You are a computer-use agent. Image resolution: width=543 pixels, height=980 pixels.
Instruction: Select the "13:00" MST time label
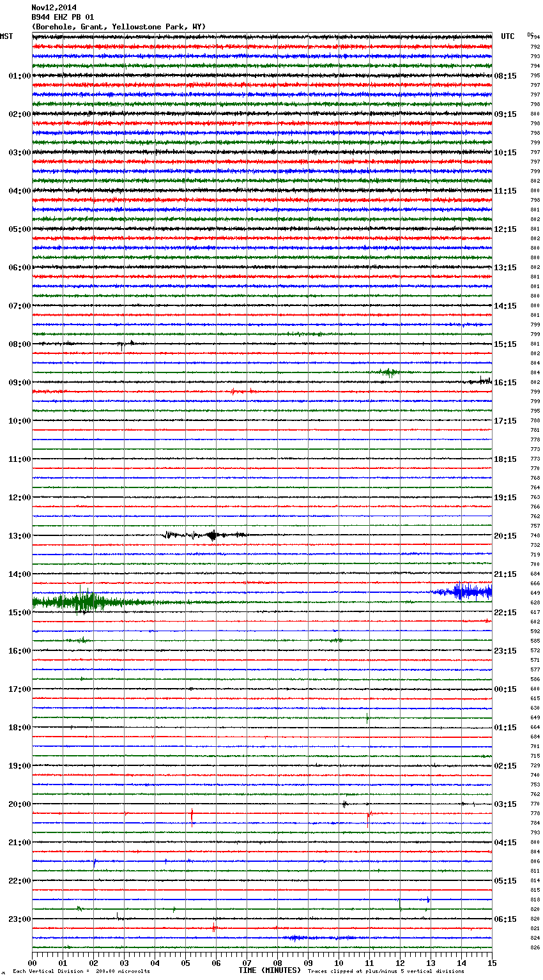coord(20,536)
